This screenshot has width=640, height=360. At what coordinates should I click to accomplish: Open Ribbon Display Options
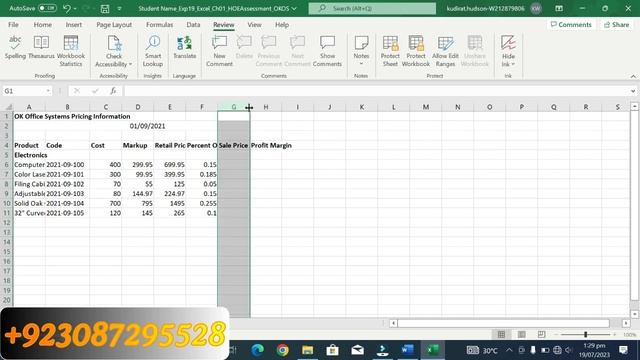point(559,8)
